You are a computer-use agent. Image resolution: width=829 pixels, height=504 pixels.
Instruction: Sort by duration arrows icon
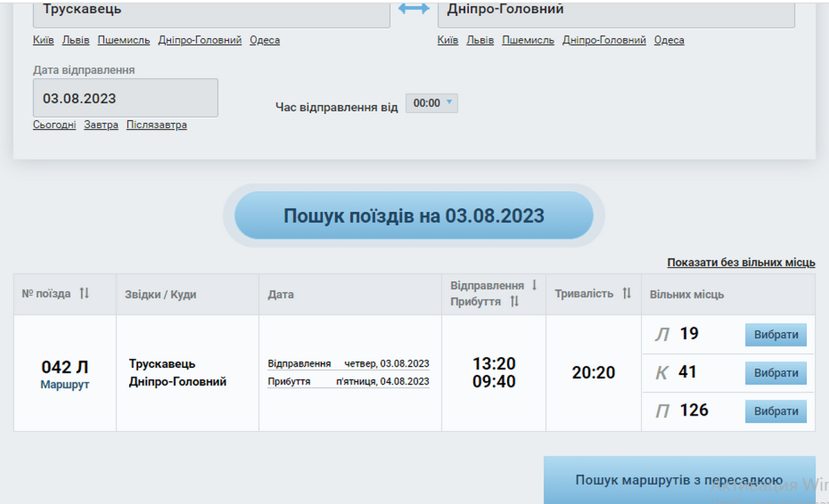(627, 293)
